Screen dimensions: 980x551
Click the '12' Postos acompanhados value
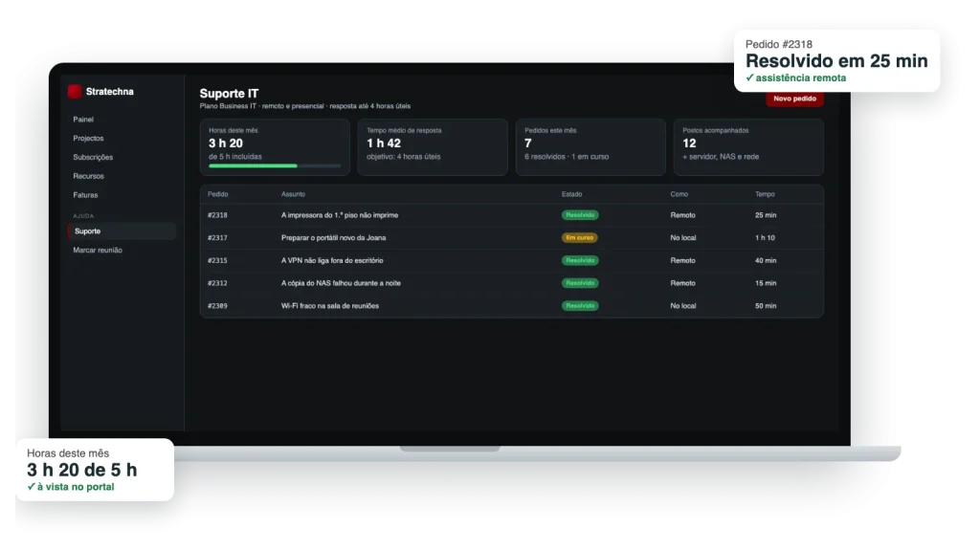click(x=689, y=143)
